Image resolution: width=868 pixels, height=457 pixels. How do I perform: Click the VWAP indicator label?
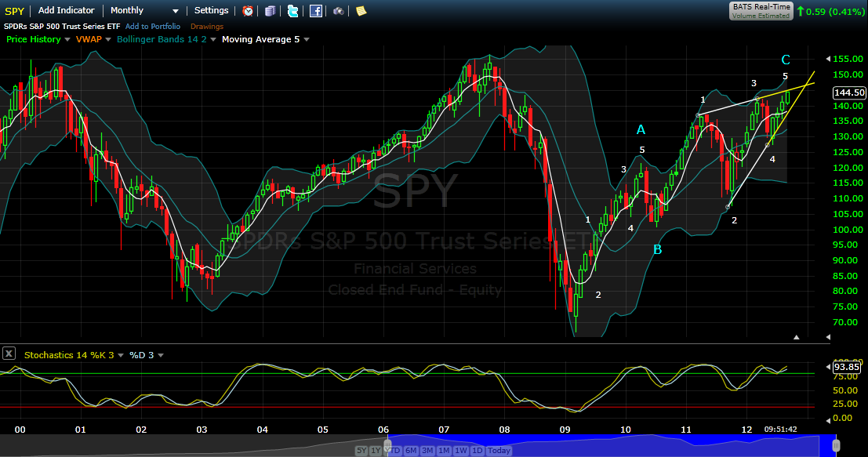pos(89,39)
